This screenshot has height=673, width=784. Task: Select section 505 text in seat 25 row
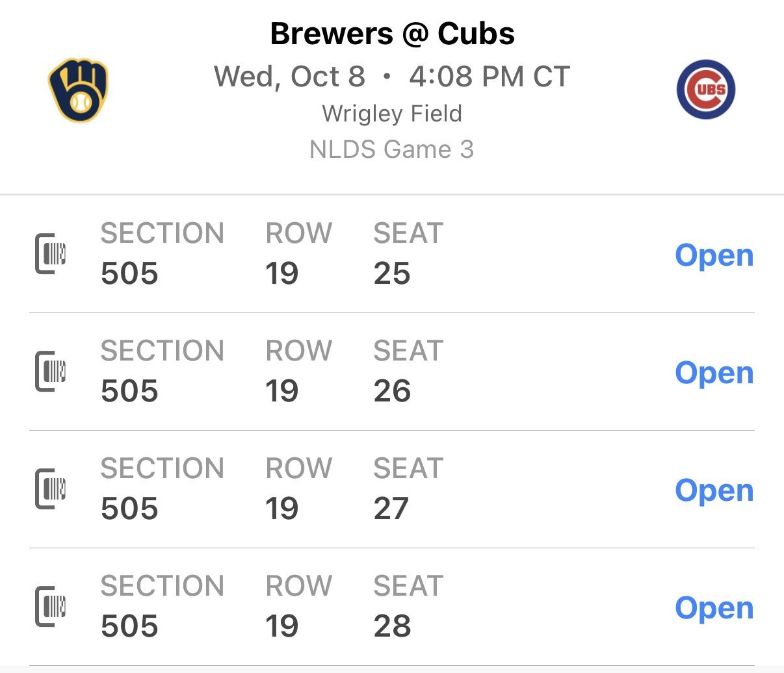point(129,273)
